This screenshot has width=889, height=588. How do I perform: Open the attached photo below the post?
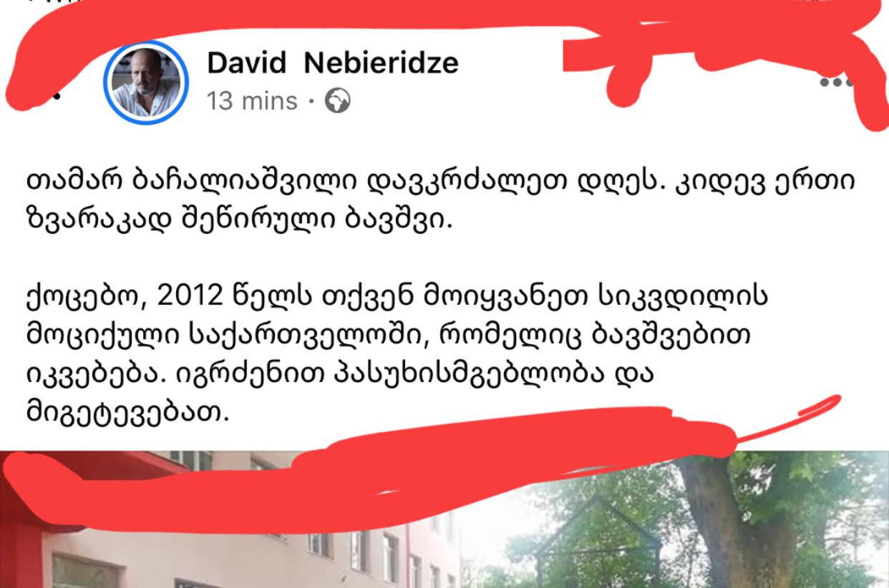pos(444,519)
